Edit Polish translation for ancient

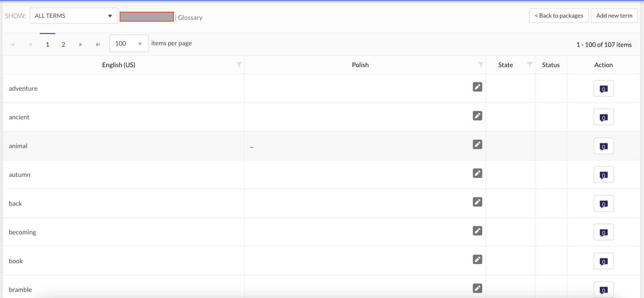pos(477,116)
